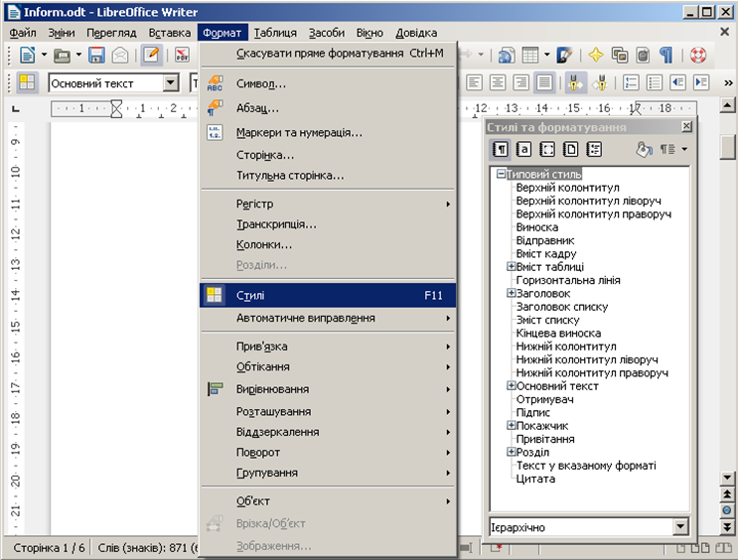Click the Help lifebuoy icon
Viewport: 738px width, 560px height.
(698, 55)
